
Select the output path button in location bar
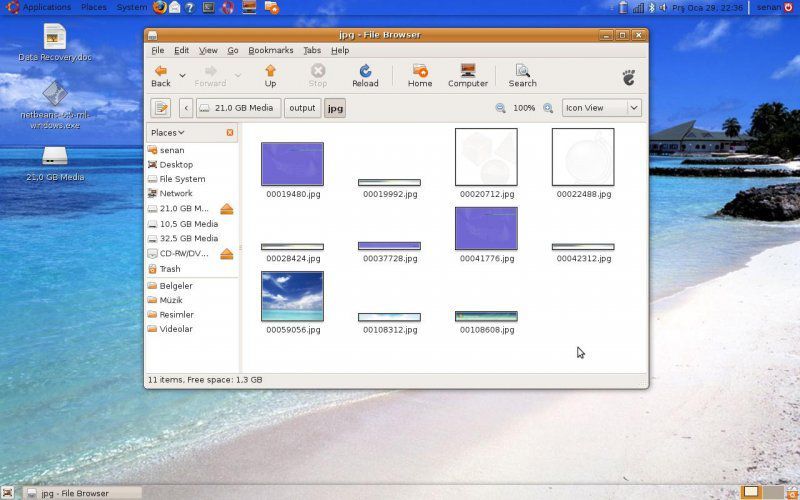302,108
